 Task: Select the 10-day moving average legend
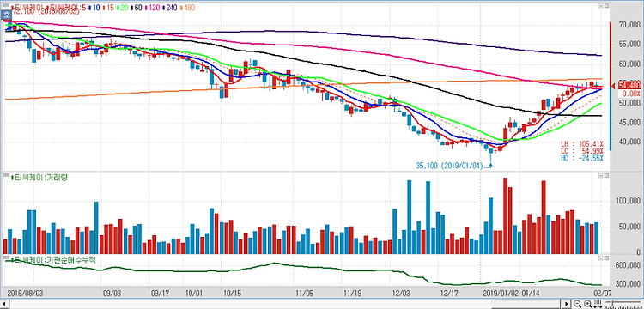point(94,8)
